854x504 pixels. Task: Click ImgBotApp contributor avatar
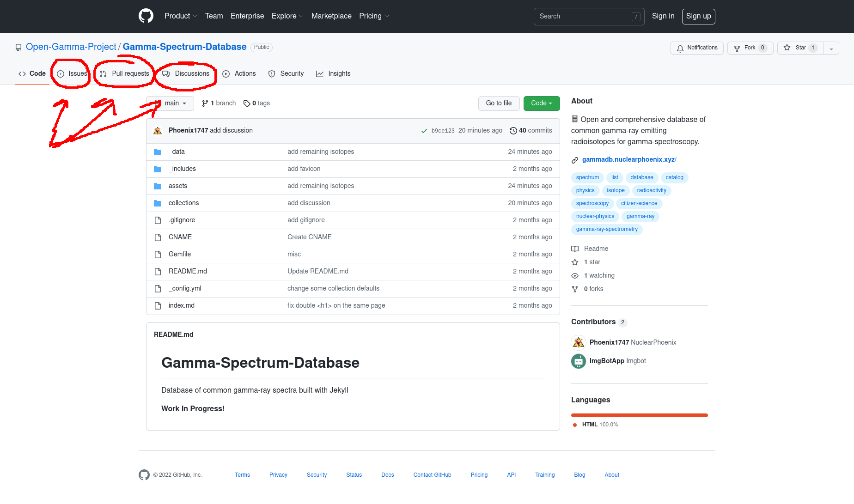(x=579, y=361)
